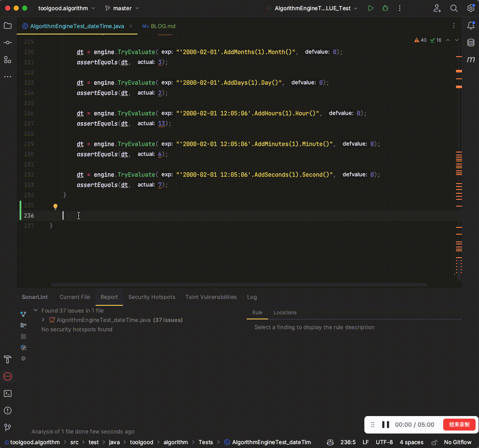Open the Git branches icon in sidebar
The width and height of the screenshot is (479, 448).
[7, 427]
